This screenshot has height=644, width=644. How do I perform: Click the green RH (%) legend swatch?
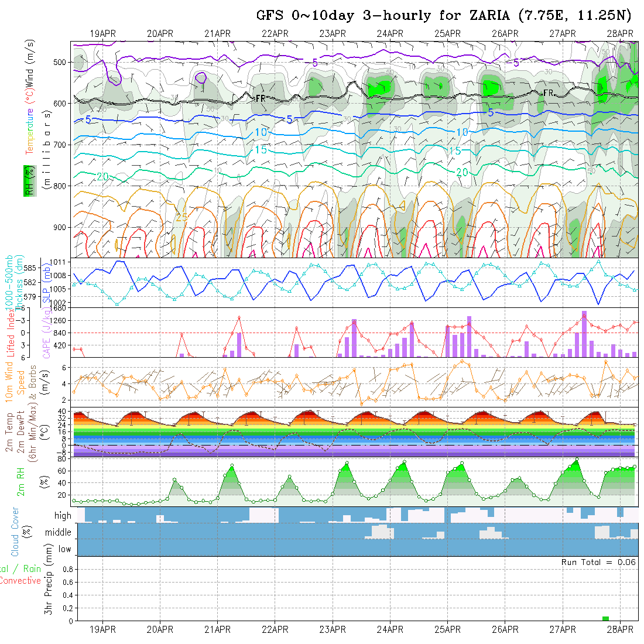[x=28, y=180]
